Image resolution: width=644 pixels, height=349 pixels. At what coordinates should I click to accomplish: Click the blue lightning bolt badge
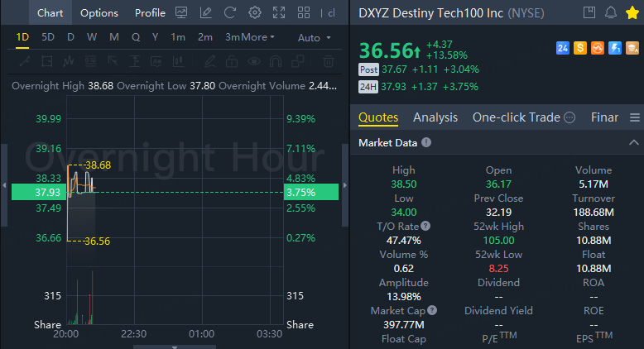point(615,48)
